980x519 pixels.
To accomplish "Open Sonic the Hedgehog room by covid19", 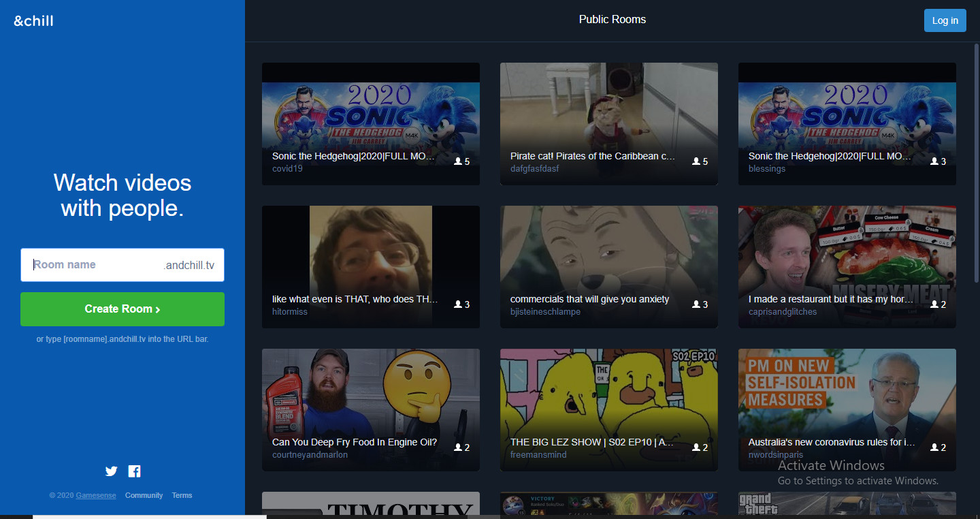I will click(x=371, y=124).
